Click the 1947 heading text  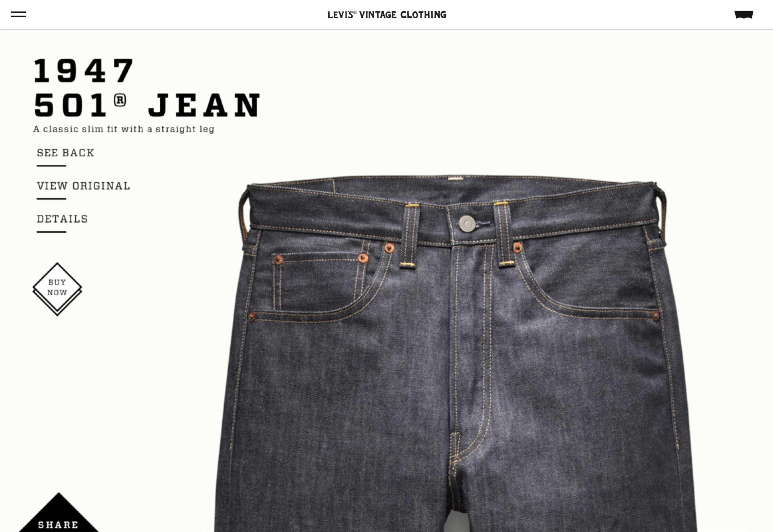[x=84, y=70]
